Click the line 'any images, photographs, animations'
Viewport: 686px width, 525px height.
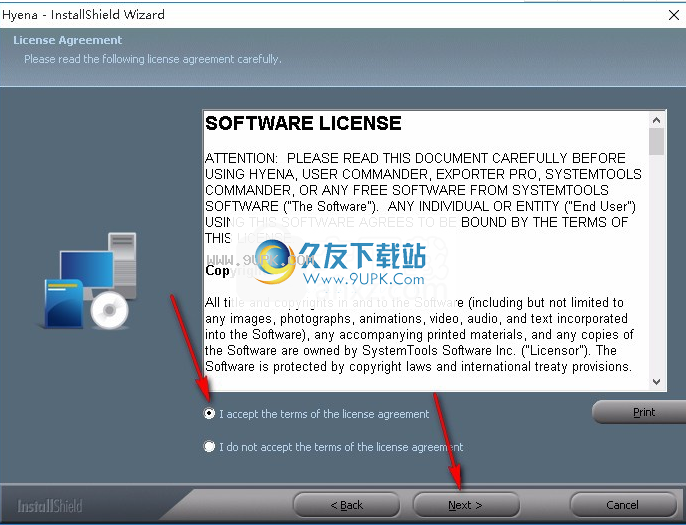point(416,318)
